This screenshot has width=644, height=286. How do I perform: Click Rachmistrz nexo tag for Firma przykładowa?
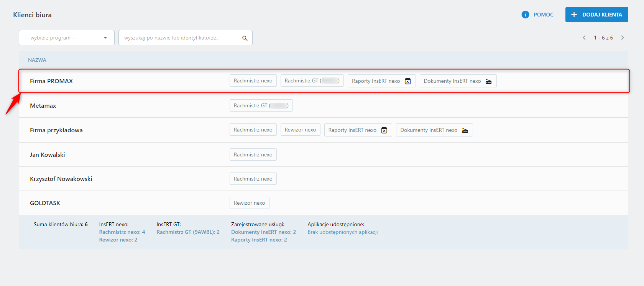(x=253, y=130)
